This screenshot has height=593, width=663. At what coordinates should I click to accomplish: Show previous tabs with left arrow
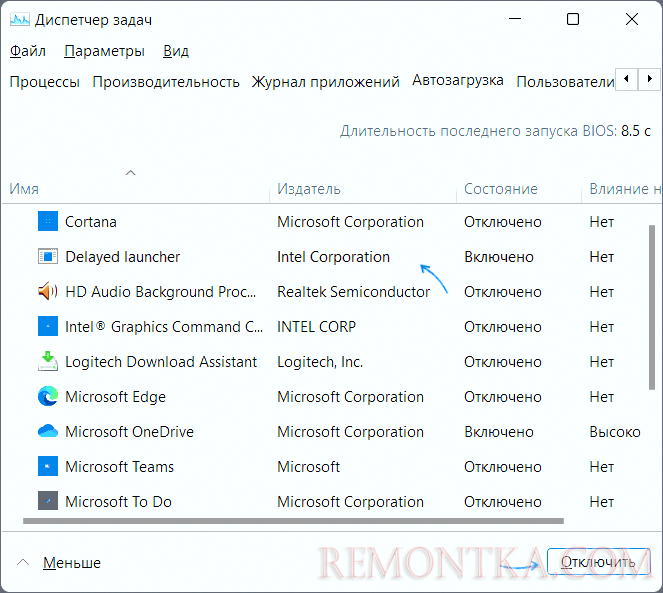click(x=626, y=79)
